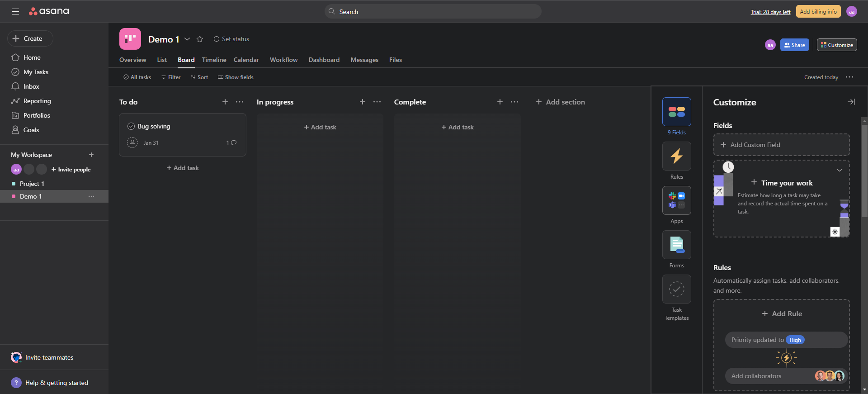This screenshot has width=868, height=394.
Task: Switch to the Timeline tab
Action: pyautogui.click(x=214, y=60)
